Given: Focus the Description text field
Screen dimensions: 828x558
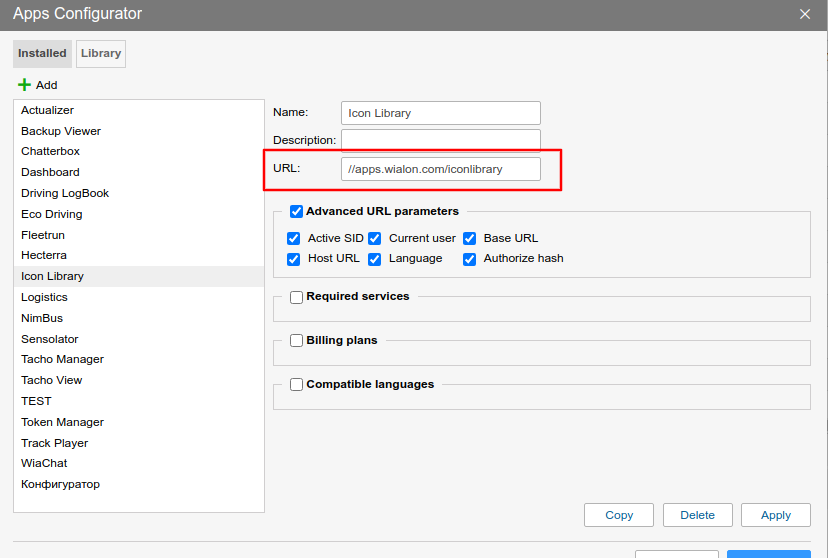Looking at the screenshot, I should tap(440, 140).
